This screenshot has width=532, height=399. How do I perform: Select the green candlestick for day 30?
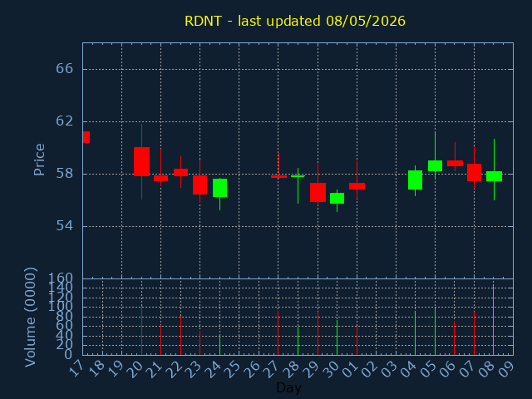click(337, 198)
